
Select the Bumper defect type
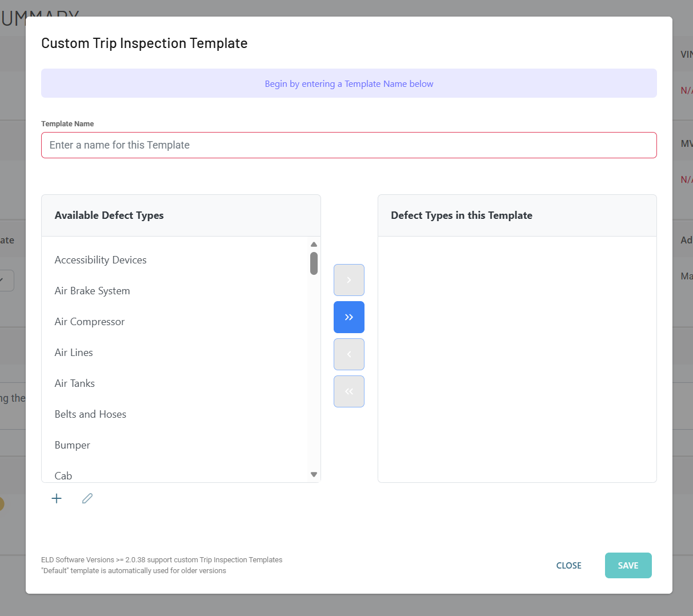click(72, 445)
